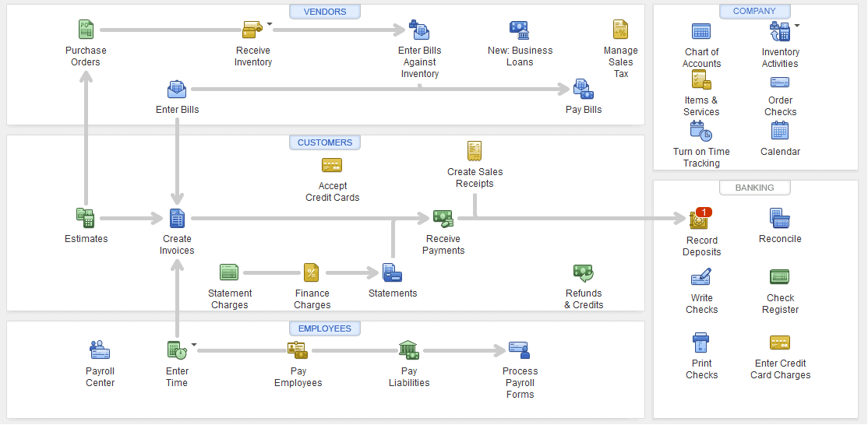Image resolution: width=868 pixels, height=425 pixels.
Task: Open the Statement Charges icon
Action: coord(229,272)
